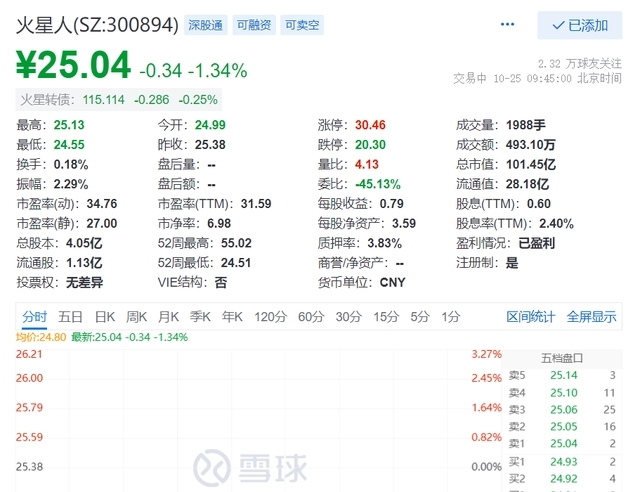Enter 全屏显示 fullscreen chart mode
Viewport: 640px width, 492px height.
pyautogui.click(x=592, y=317)
